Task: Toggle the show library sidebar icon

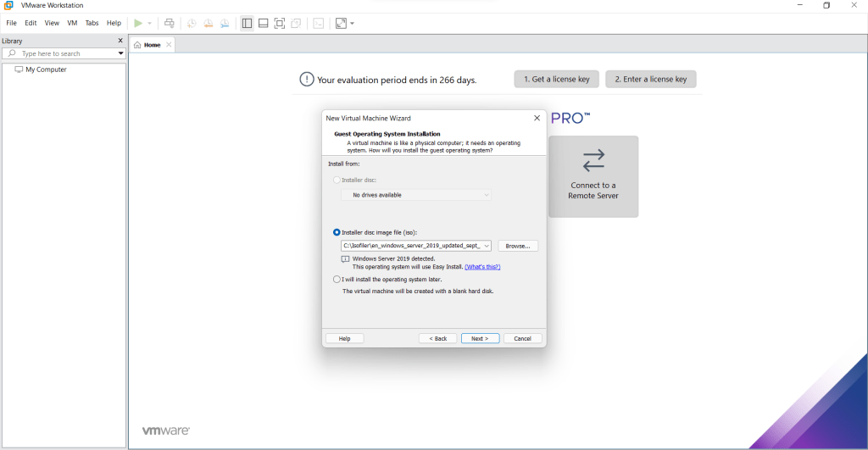Action: [247, 23]
